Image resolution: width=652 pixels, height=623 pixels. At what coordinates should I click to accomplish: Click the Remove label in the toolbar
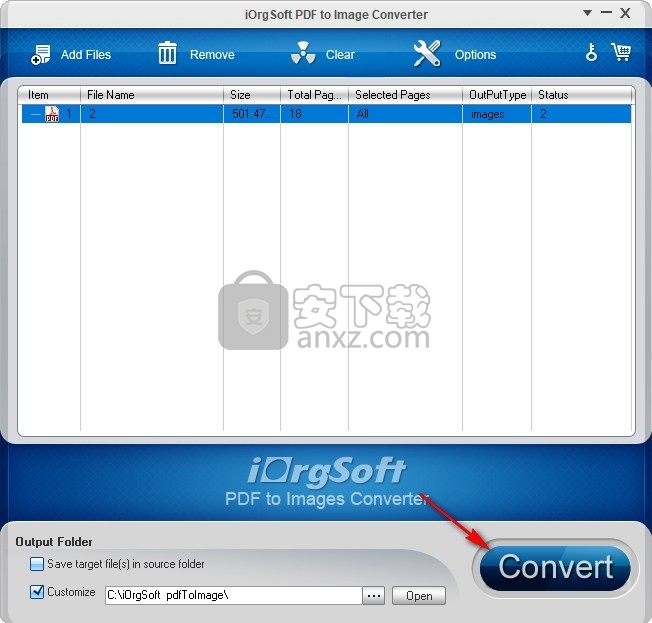coord(212,55)
